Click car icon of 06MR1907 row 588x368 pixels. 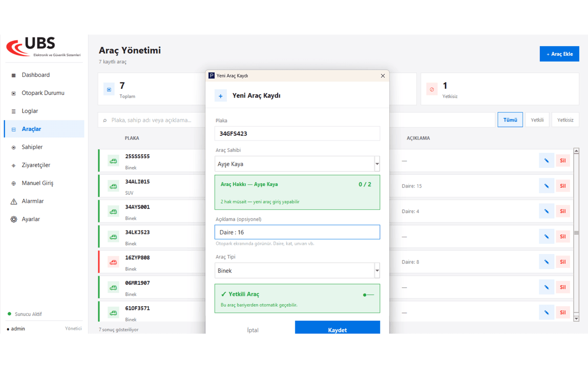[x=113, y=288]
